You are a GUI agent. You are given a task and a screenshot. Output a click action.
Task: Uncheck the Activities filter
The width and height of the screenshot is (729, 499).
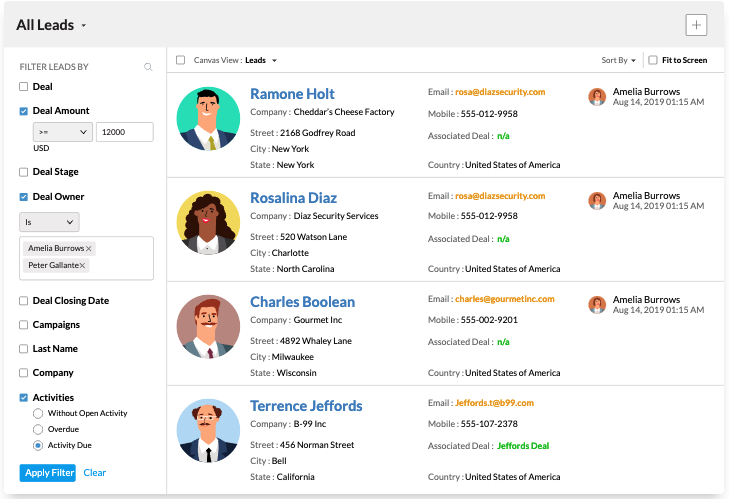[x=24, y=398]
